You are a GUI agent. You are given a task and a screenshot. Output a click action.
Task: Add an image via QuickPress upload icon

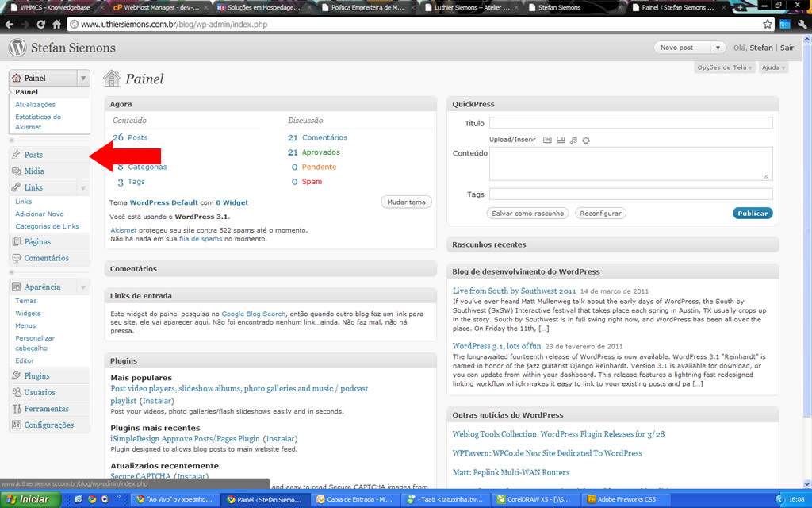pyautogui.click(x=547, y=140)
